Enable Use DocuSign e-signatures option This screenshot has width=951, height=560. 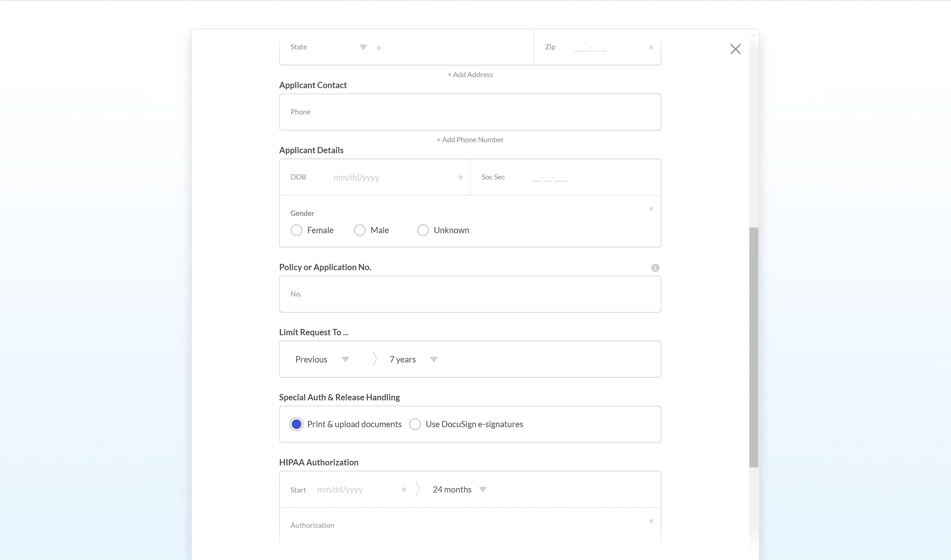coord(415,424)
